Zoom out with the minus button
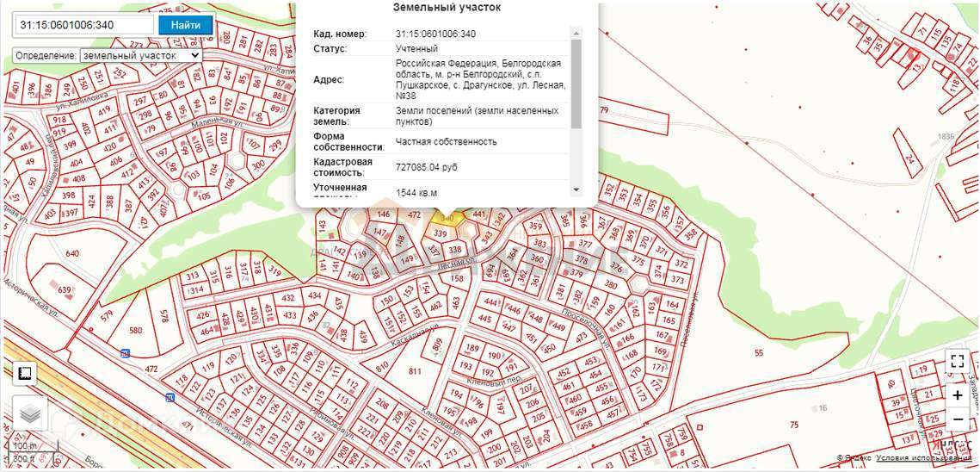The image size is (980, 472). 958,419
